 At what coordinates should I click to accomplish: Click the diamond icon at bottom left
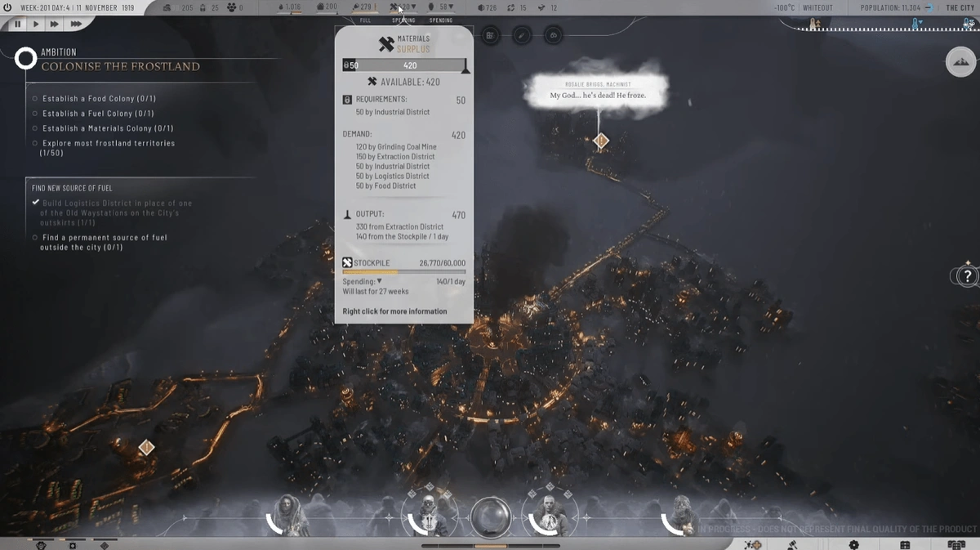(x=104, y=545)
